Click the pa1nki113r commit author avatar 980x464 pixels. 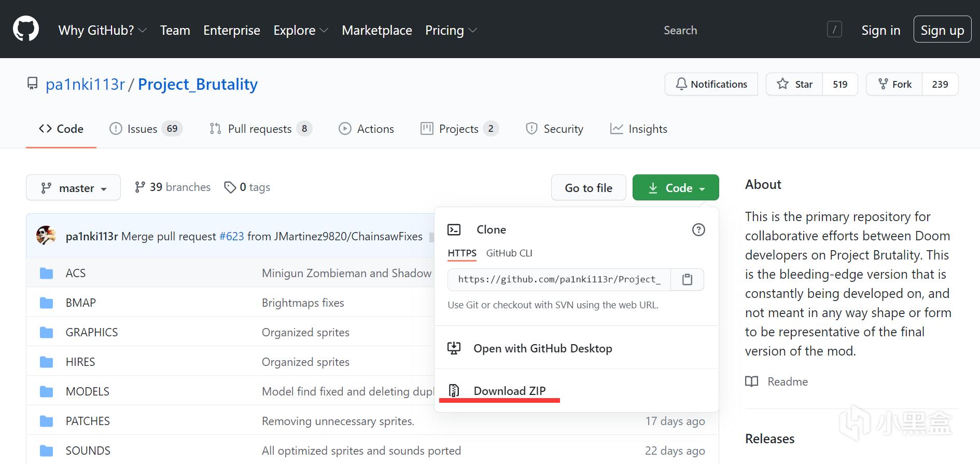click(46, 236)
